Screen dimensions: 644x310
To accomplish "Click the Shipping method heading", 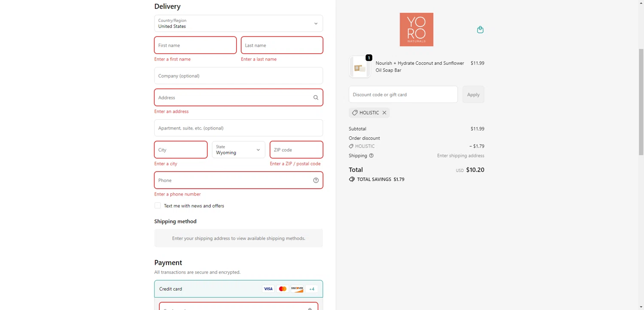I will [x=175, y=221].
